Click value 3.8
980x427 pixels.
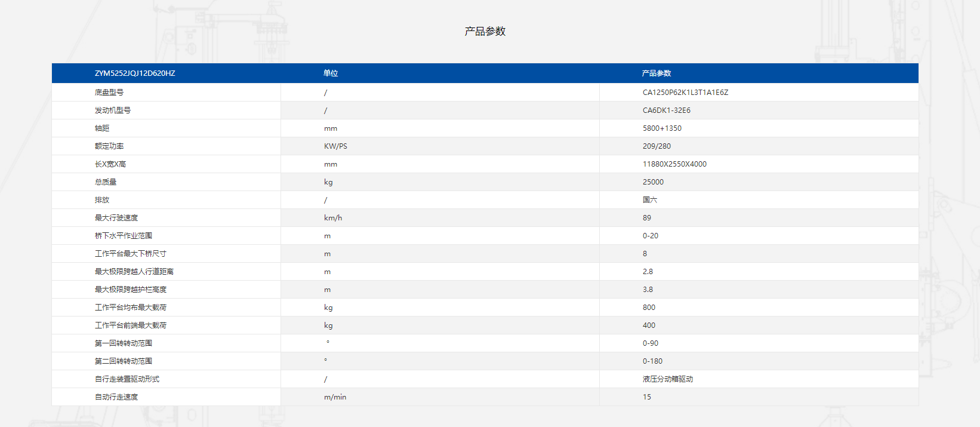tap(648, 290)
